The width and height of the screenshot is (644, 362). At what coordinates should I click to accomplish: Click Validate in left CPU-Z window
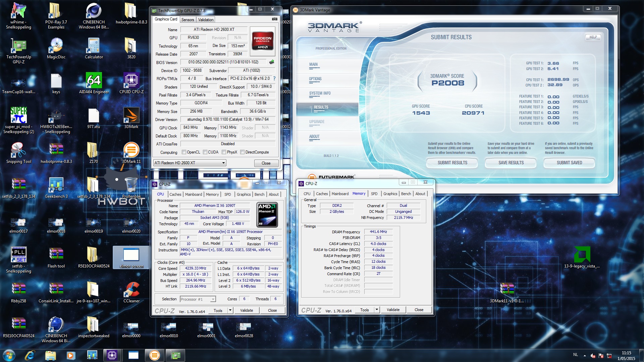(x=247, y=310)
